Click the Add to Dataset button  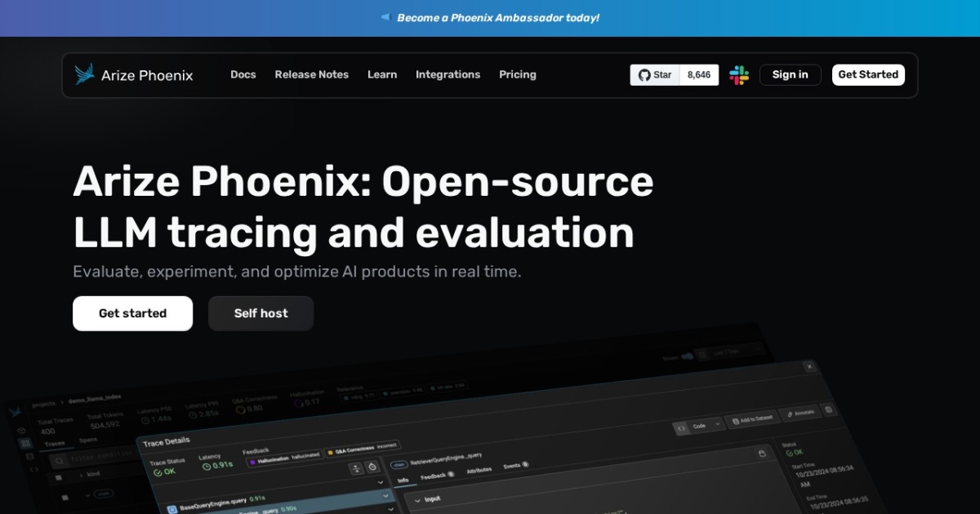tap(752, 419)
